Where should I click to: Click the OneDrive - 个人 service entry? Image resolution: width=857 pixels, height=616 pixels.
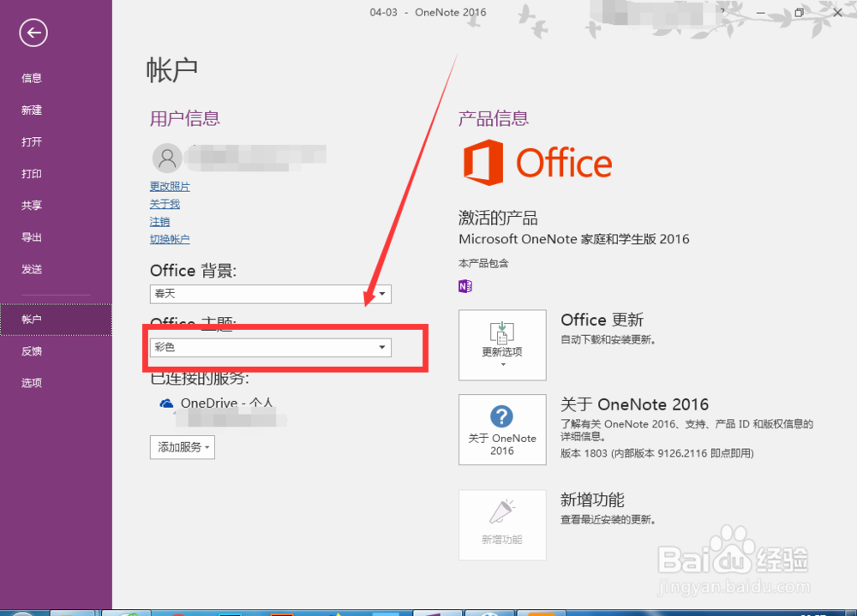[x=227, y=404]
